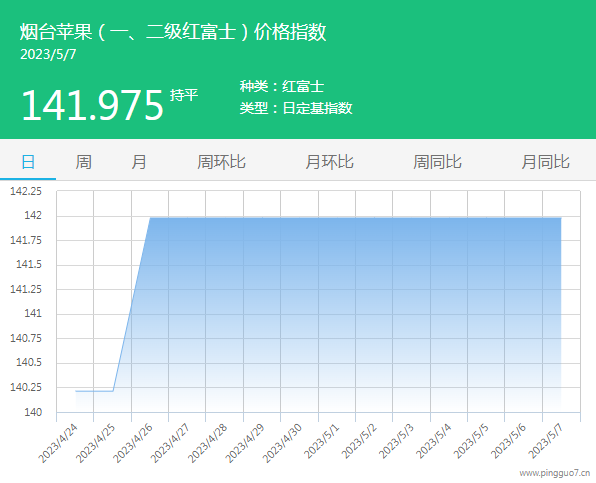596x483 pixels.
Task: Click the www.pingguo7.cn watermark link
Action: 555,473
